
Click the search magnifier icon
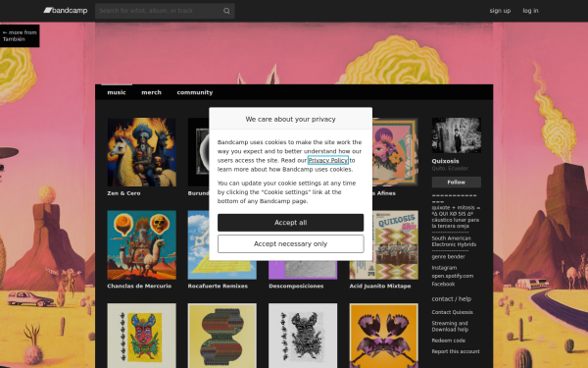point(226,11)
